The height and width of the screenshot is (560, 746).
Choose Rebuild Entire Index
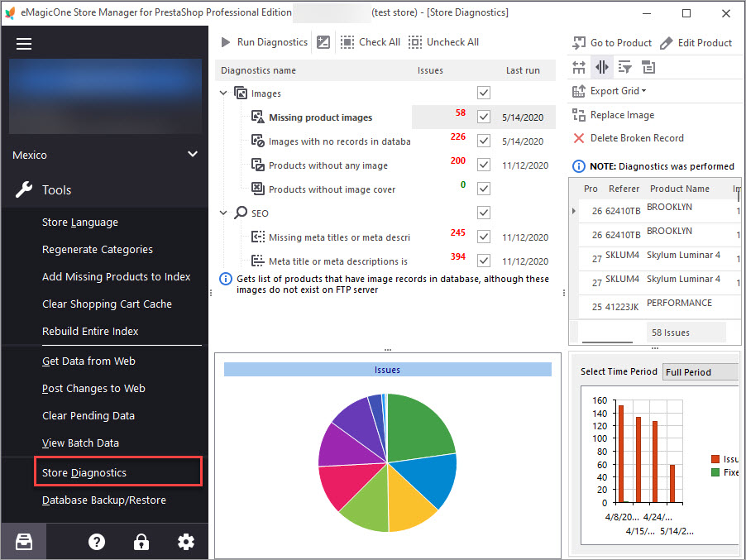point(90,331)
